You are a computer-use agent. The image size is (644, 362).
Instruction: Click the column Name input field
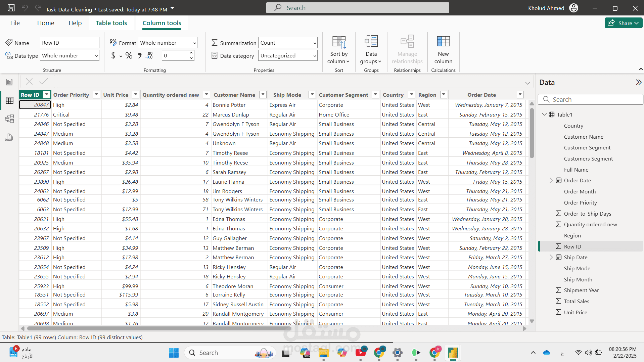(x=70, y=43)
